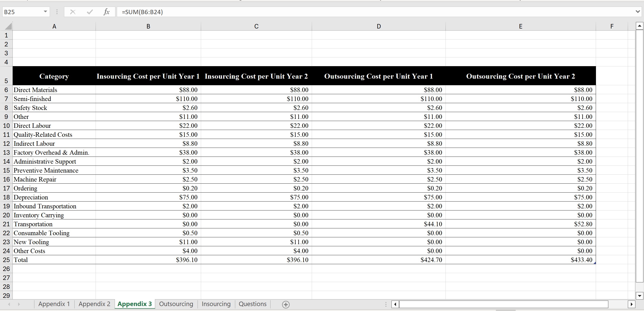Add a new sheet with plus icon
Image resolution: width=644 pixels, height=311 pixels.
286,304
